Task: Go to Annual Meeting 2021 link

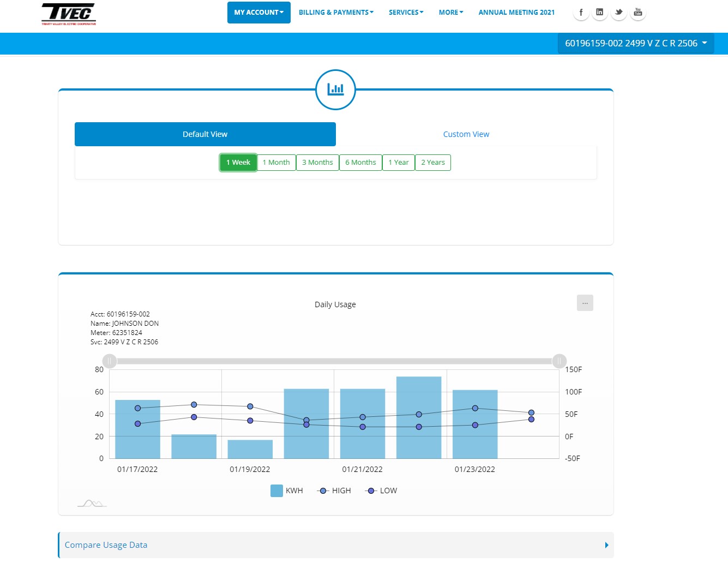Action: click(x=516, y=13)
